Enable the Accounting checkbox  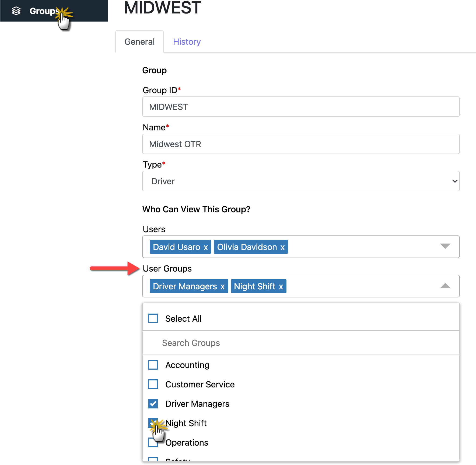pos(153,365)
